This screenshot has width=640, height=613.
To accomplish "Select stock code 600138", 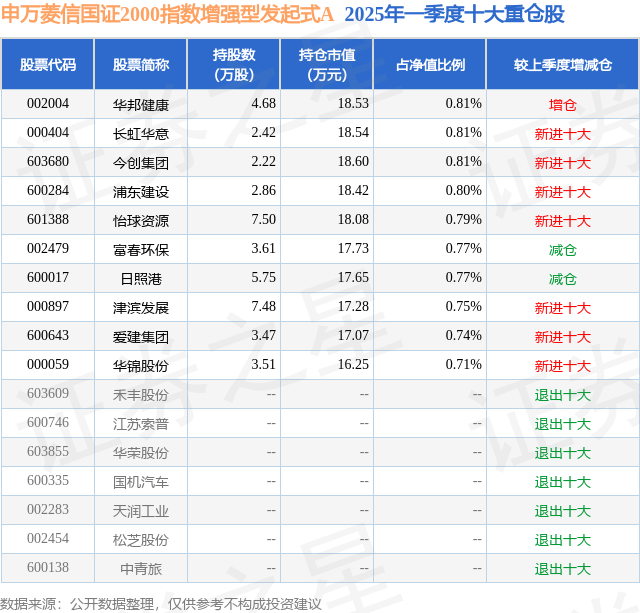I will pos(48,567).
